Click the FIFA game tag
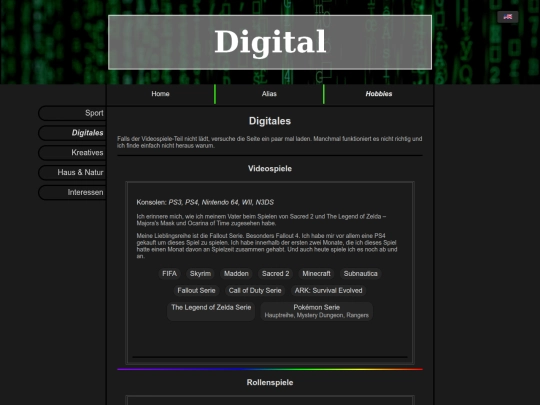 [169, 273]
